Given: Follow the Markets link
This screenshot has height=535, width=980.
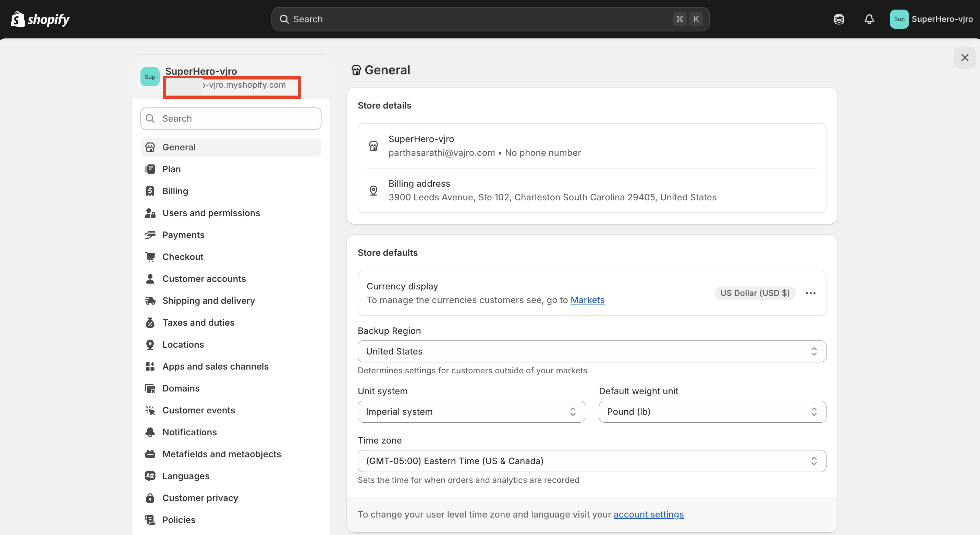Looking at the screenshot, I should click(587, 300).
